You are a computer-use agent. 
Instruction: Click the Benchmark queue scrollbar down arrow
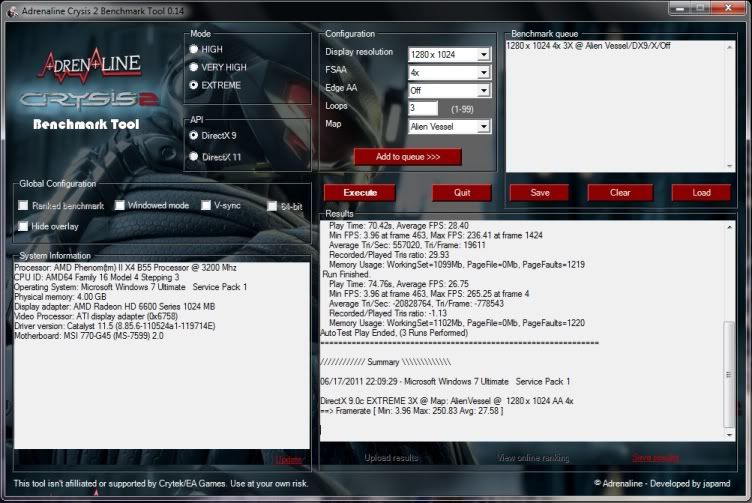tap(730, 166)
